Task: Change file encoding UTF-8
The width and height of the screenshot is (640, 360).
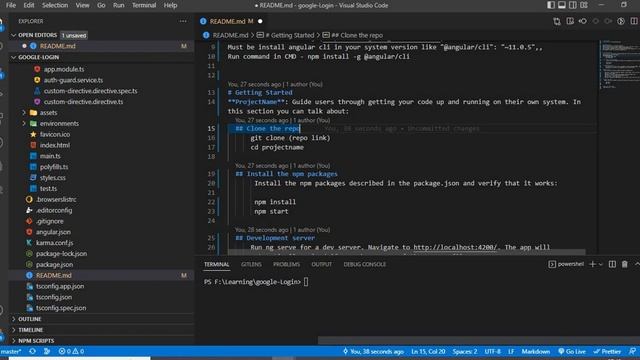Action: (492, 351)
